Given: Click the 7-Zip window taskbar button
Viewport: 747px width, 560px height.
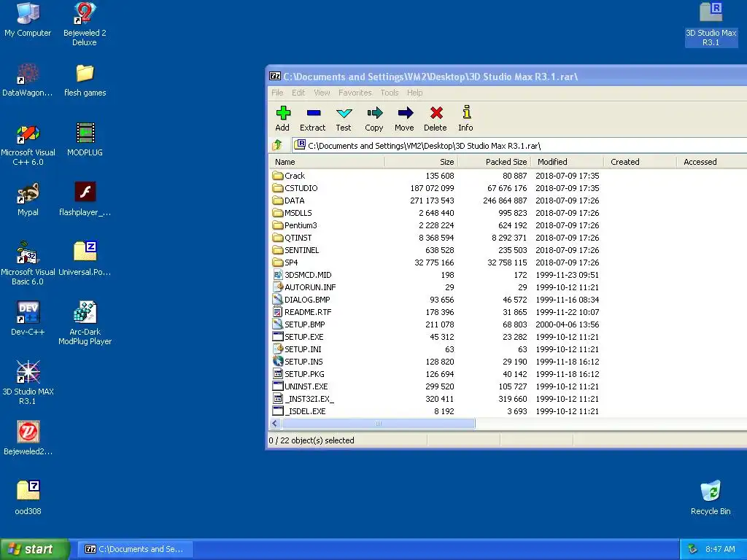Looking at the screenshot, I should click(135, 549).
